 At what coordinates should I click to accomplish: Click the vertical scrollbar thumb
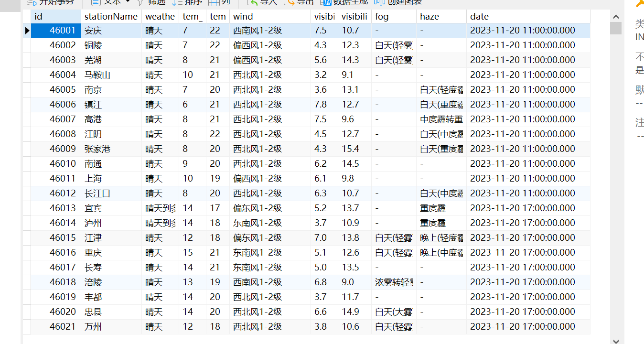(x=616, y=28)
